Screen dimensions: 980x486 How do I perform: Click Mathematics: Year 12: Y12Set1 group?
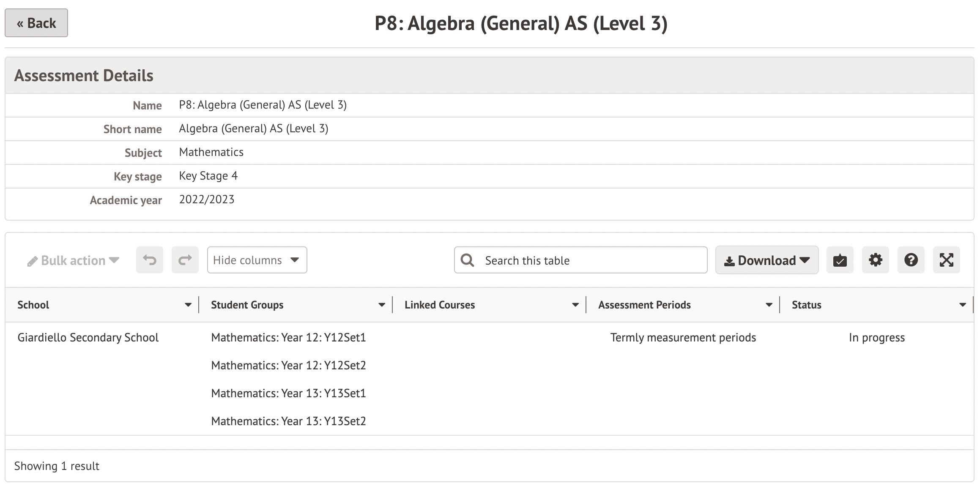click(288, 338)
